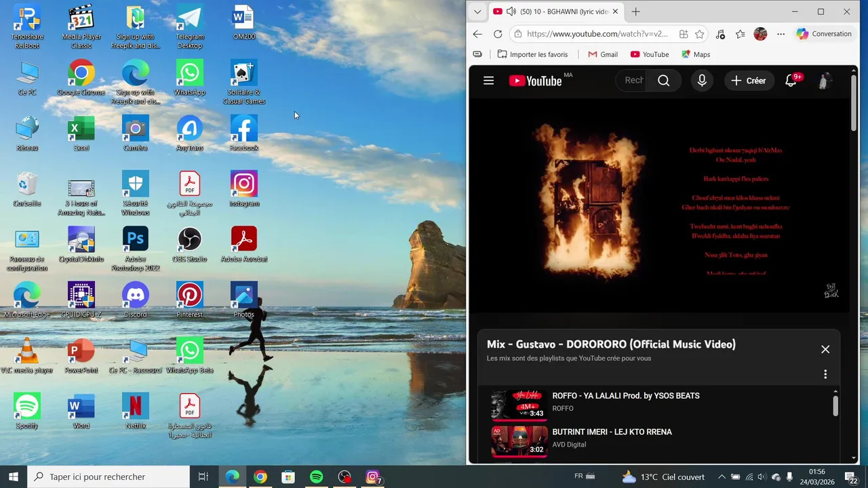View site information lock icon in address bar
The width and height of the screenshot is (868, 488).
click(x=517, y=34)
